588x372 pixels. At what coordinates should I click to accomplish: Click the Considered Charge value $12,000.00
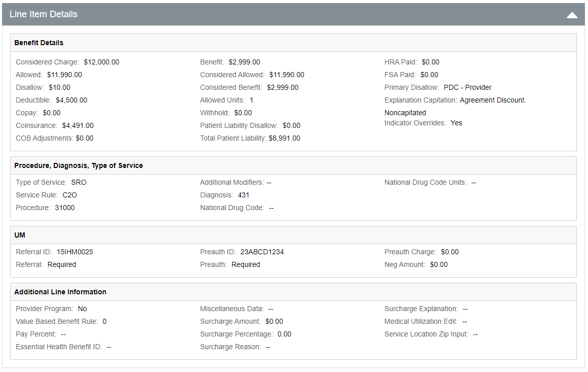[x=101, y=62]
